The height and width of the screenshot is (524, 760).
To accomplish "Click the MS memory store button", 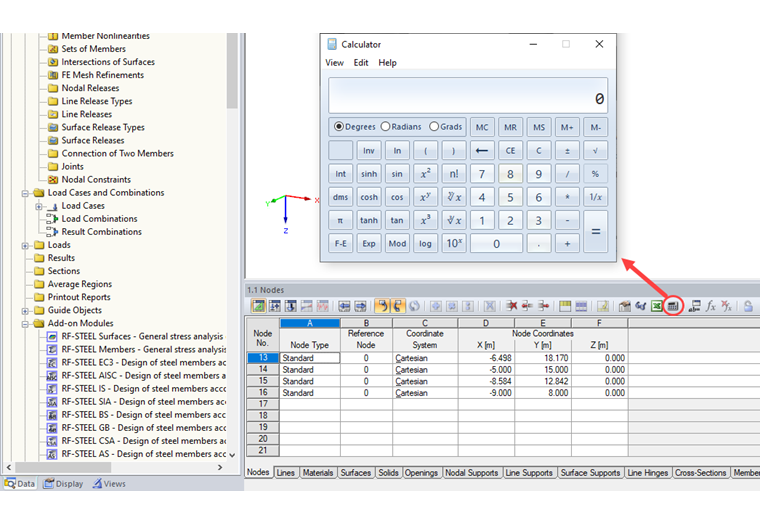I will 539,127.
